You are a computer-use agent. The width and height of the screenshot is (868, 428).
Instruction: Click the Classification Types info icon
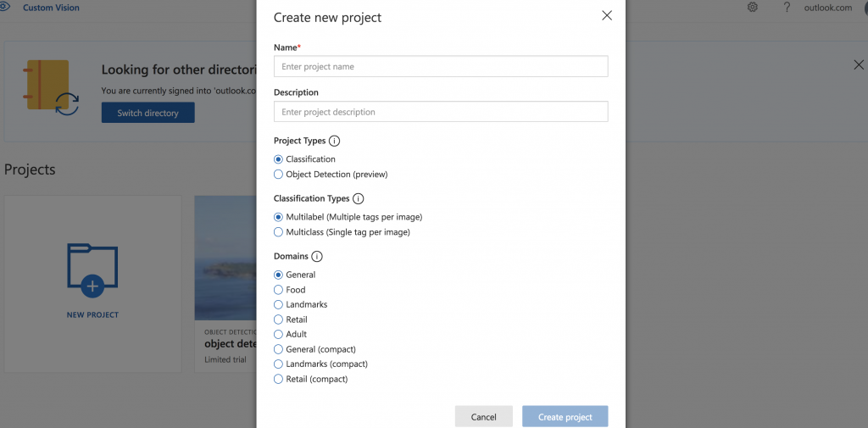[358, 199]
